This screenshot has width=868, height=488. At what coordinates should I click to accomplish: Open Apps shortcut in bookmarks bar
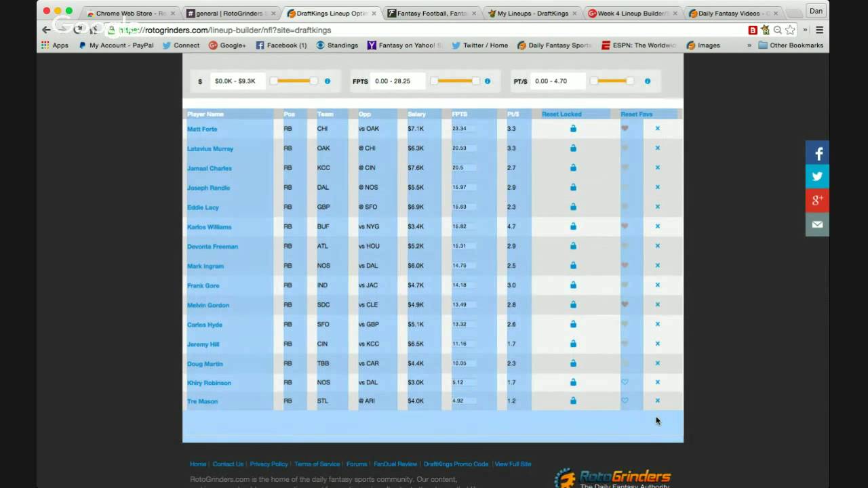pyautogui.click(x=55, y=45)
